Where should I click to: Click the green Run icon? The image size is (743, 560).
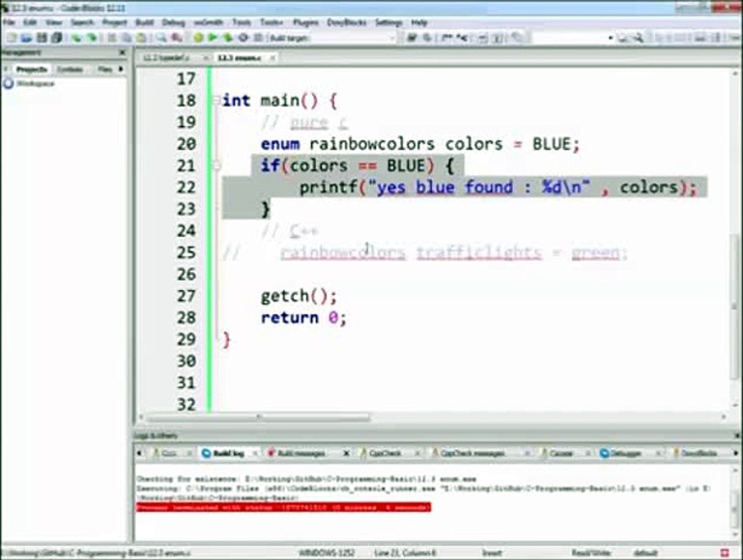(212, 37)
